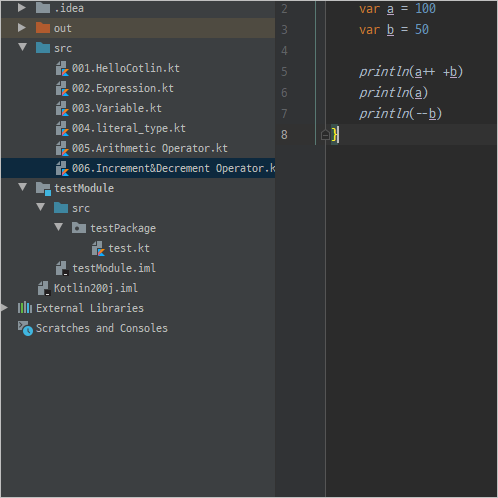Click println(--b) code line
The height and width of the screenshot is (498, 498).
pyautogui.click(x=400, y=114)
